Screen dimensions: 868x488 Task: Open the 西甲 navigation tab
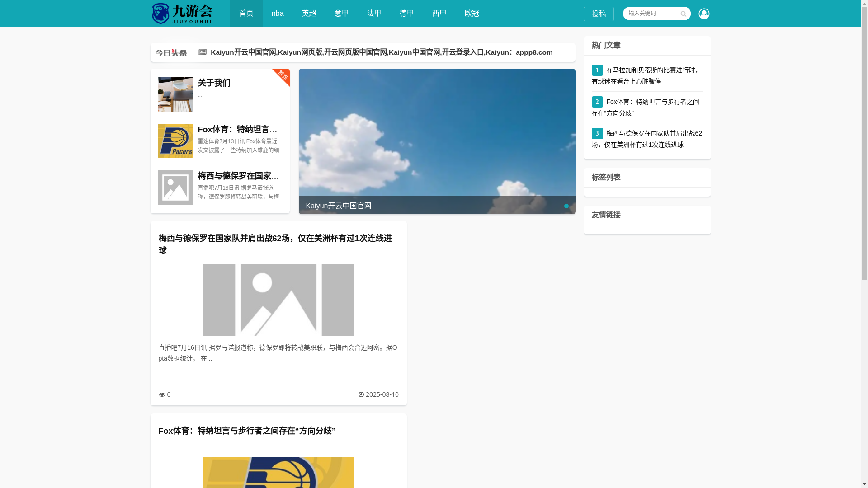click(439, 14)
